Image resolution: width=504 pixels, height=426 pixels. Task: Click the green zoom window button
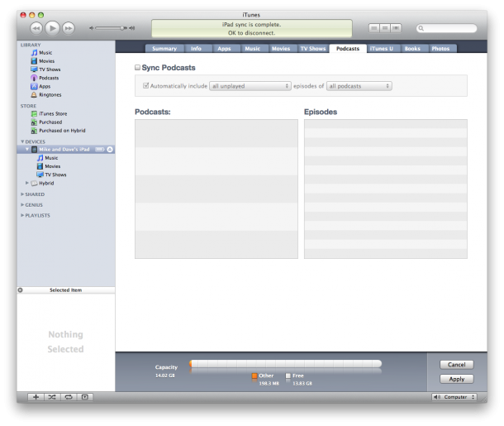[40, 15]
